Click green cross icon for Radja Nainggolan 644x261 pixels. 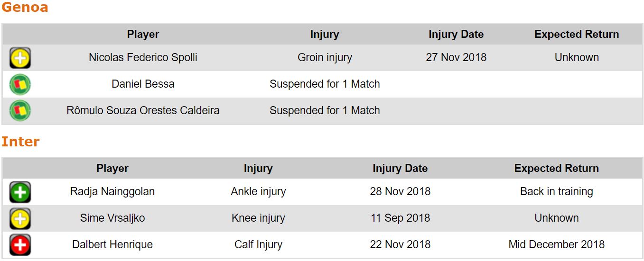tap(20, 192)
